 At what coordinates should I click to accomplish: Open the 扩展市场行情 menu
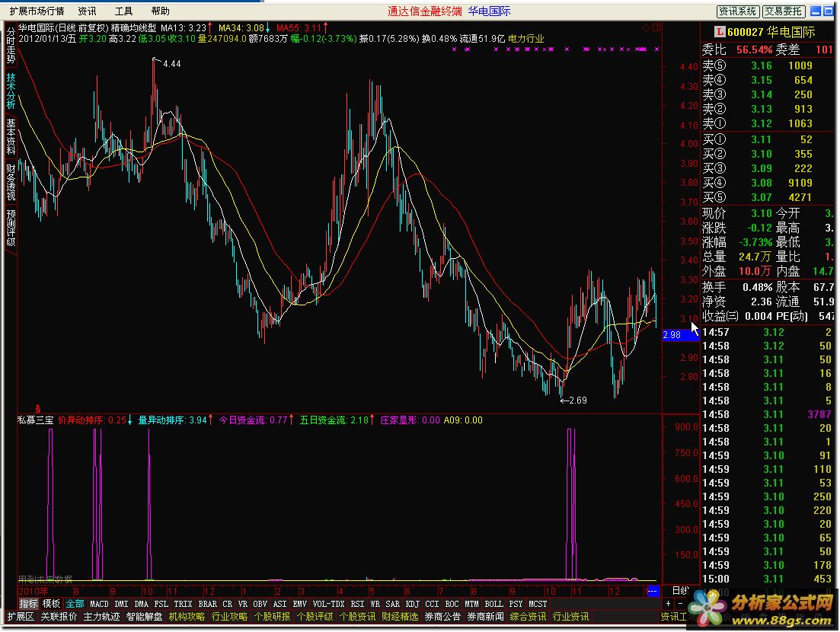[x=37, y=11]
